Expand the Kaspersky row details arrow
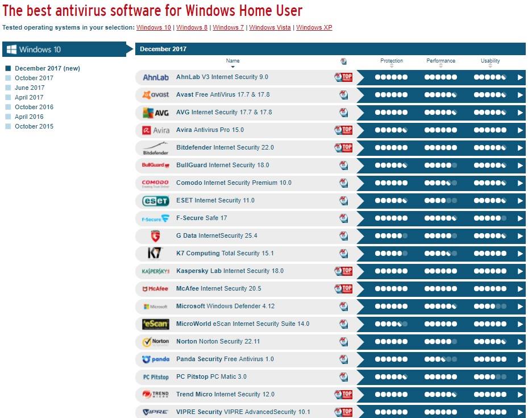The width and height of the screenshot is (532, 418). 520,271
